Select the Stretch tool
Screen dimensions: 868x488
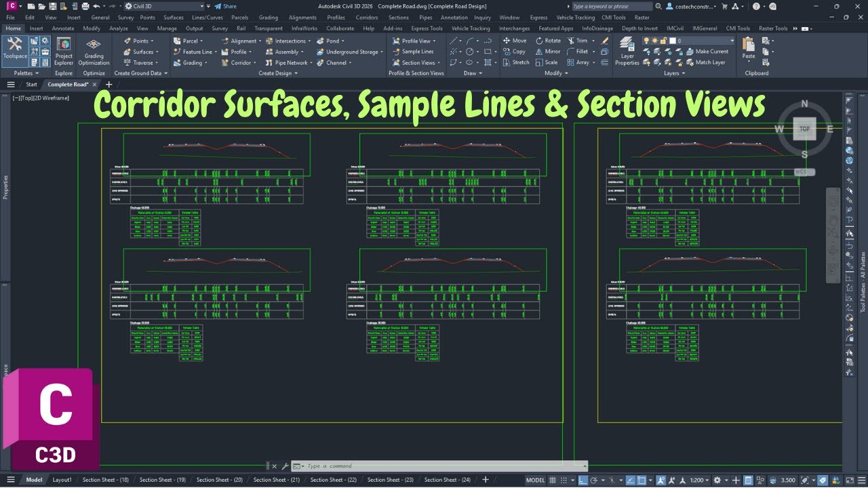(515, 62)
